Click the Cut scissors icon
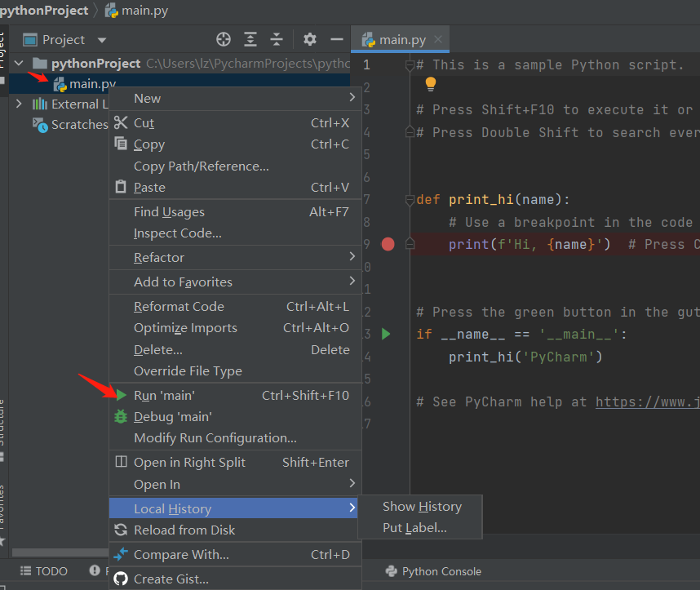700x590 pixels. (121, 122)
